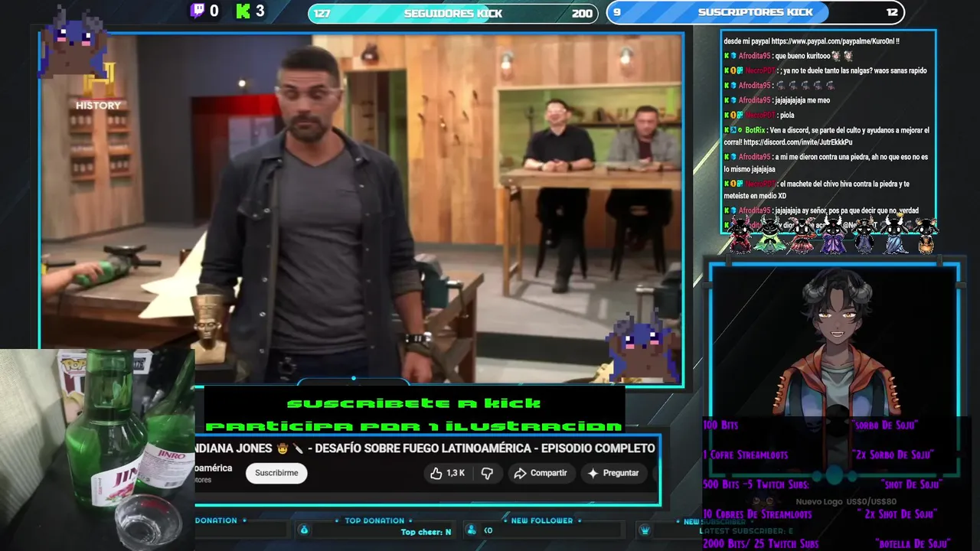980x551 pixels.
Task: Click the green Kick logo icon
Action: pos(243,11)
